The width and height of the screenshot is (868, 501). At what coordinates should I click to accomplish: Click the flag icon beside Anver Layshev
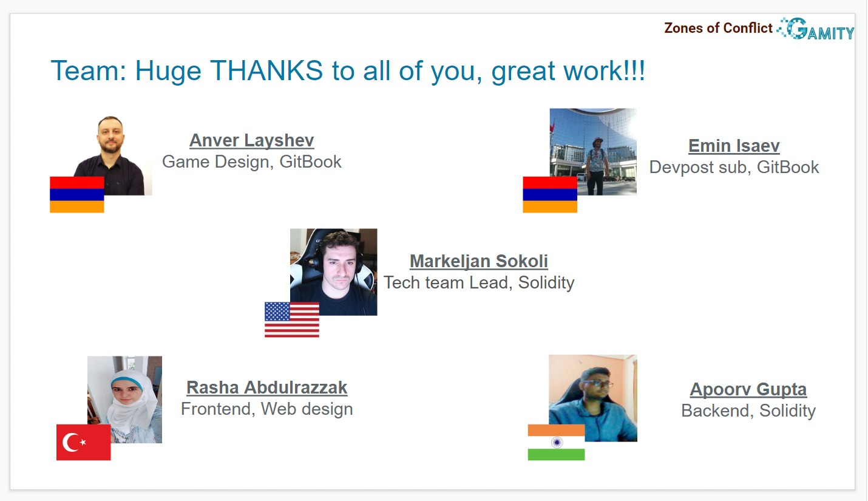[x=77, y=194]
